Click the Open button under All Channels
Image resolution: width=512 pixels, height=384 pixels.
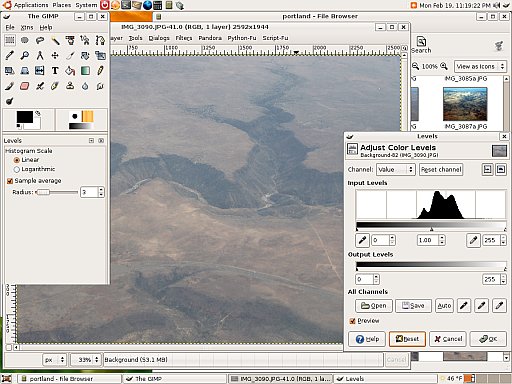point(374,306)
